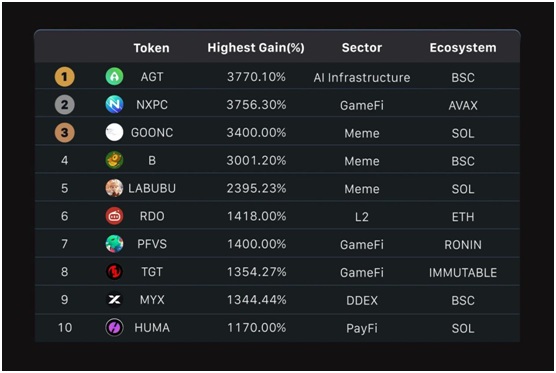Click the red RDO robot icon
Viewport: 556px width, 373px height.
(114, 216)
